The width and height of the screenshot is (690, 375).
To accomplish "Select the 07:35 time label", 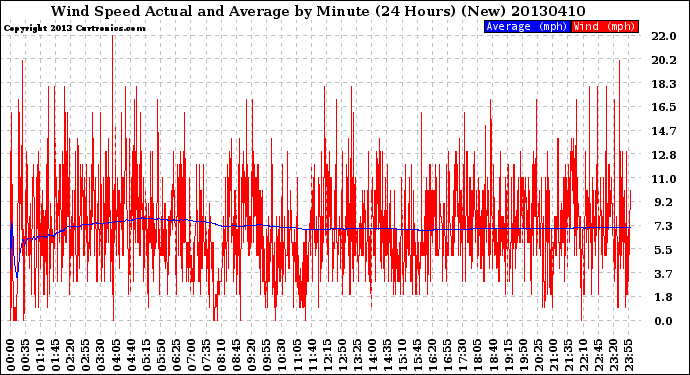I will (x=206, y=355).
